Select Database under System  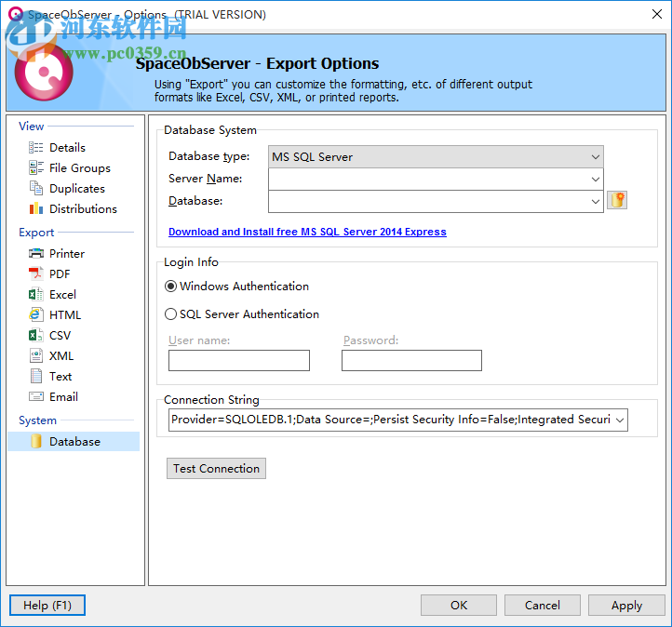click(x=74, y=442)
